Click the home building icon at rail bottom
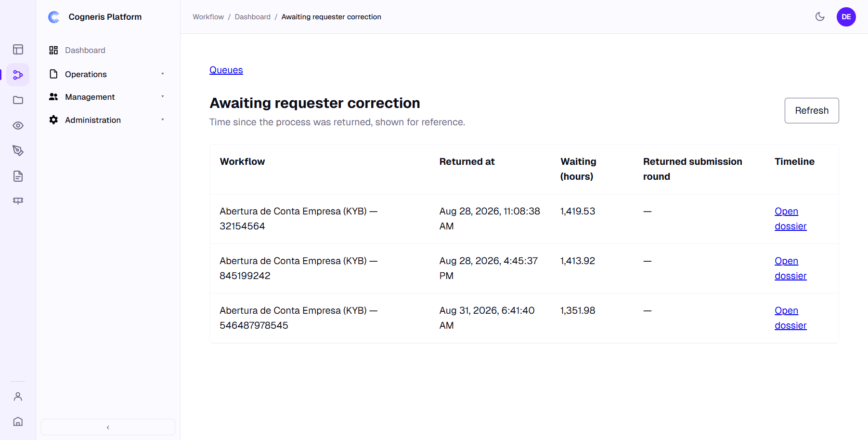The height and width of the screenshot is (440, 868). pos(18,422)
